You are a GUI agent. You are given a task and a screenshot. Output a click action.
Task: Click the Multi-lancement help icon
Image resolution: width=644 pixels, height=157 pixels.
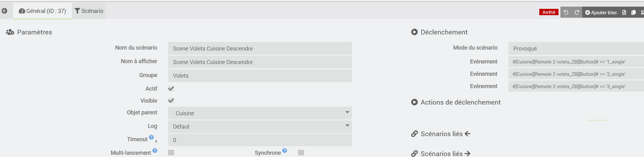tap(155, 151)
